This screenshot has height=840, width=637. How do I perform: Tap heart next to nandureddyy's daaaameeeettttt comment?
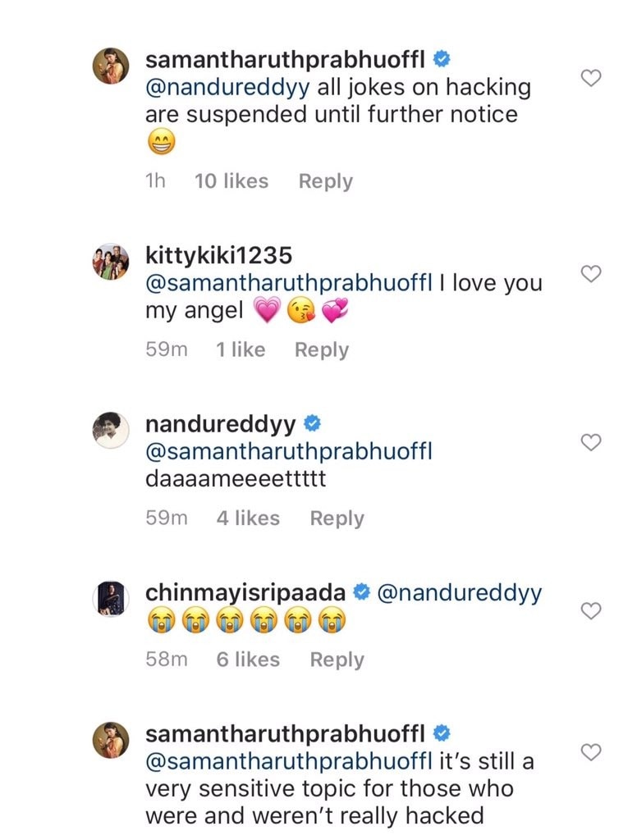591,443
